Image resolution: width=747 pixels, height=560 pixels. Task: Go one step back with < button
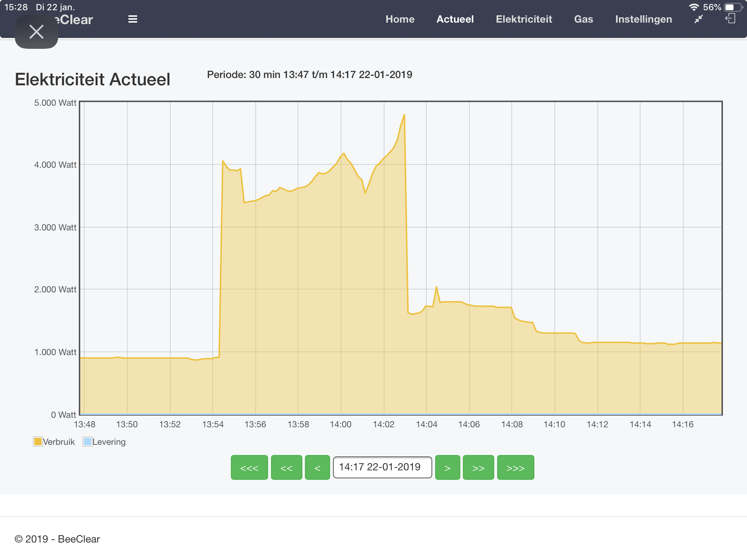[x=317, y=467]
